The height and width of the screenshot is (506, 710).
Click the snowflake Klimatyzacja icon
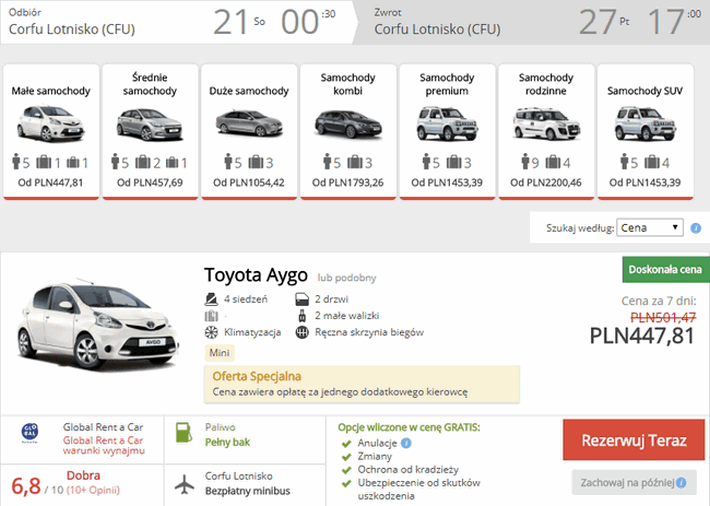pyautogui.click(x=211, y=332)
